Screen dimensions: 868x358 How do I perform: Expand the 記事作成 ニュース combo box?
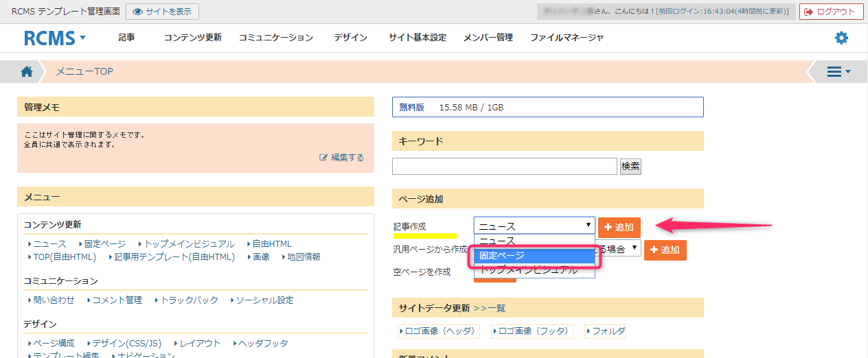534,226
